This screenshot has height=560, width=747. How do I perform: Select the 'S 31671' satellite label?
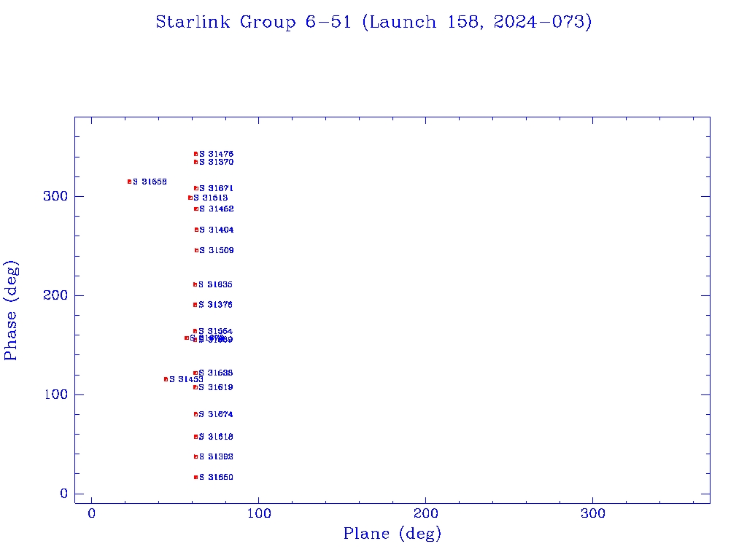tap(216, 188)
